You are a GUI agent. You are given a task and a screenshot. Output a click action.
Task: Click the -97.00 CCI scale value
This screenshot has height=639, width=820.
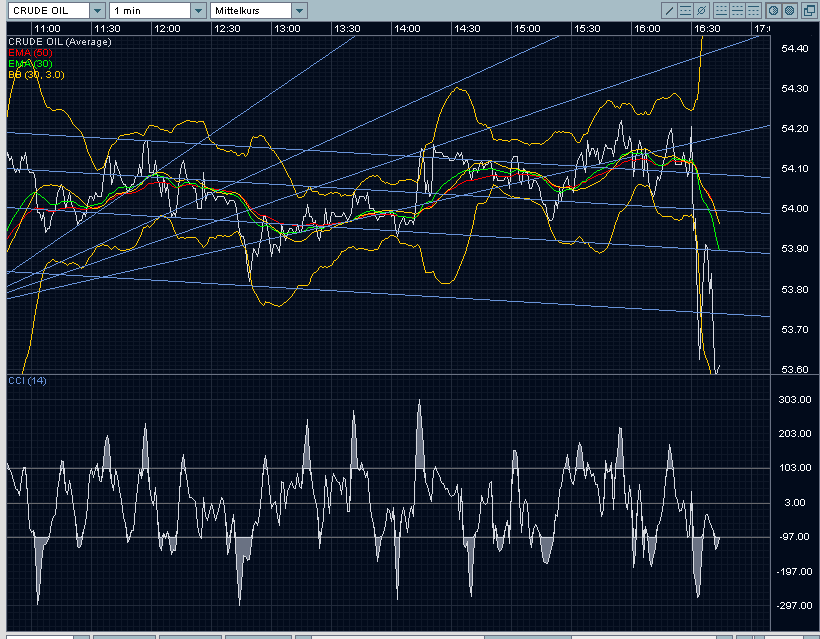click(x=794, y=537)
